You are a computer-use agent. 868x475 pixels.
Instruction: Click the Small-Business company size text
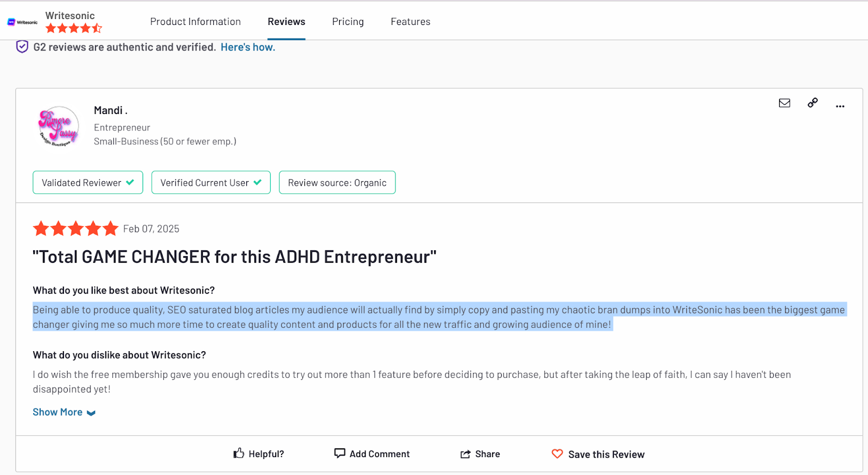165,142
